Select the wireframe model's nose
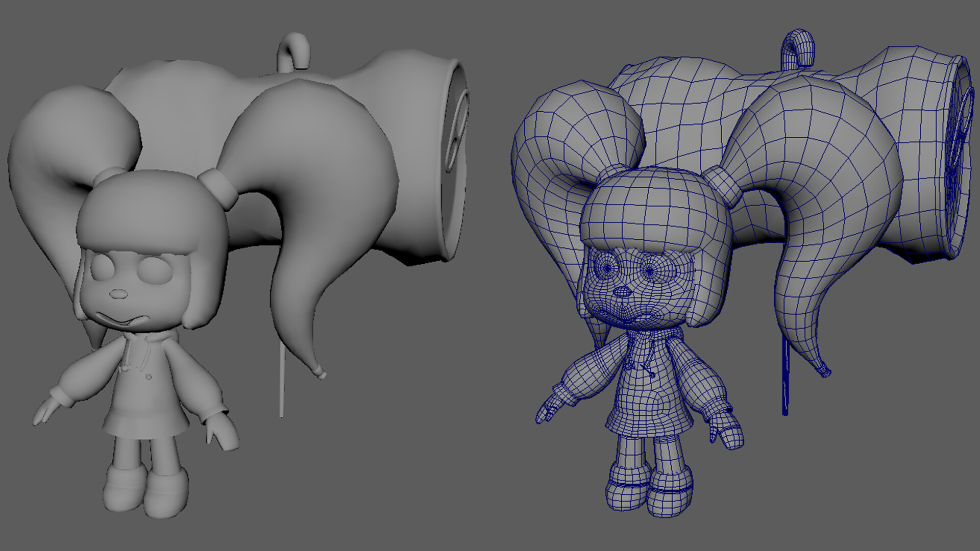The image size is (980, 551). (622, 292)
